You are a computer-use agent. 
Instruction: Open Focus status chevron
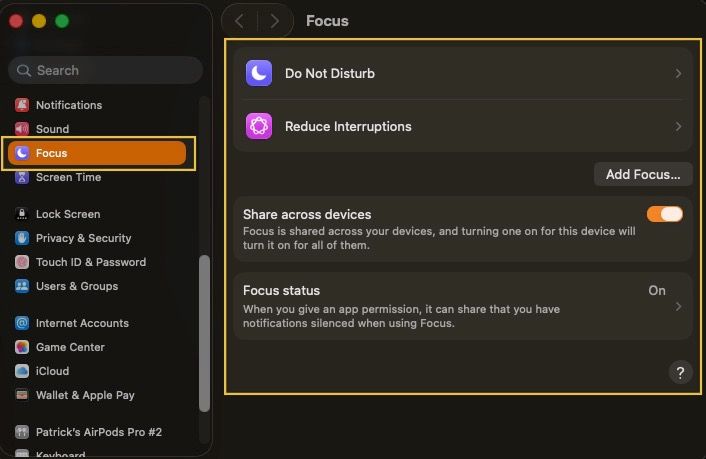pos(678,306)
